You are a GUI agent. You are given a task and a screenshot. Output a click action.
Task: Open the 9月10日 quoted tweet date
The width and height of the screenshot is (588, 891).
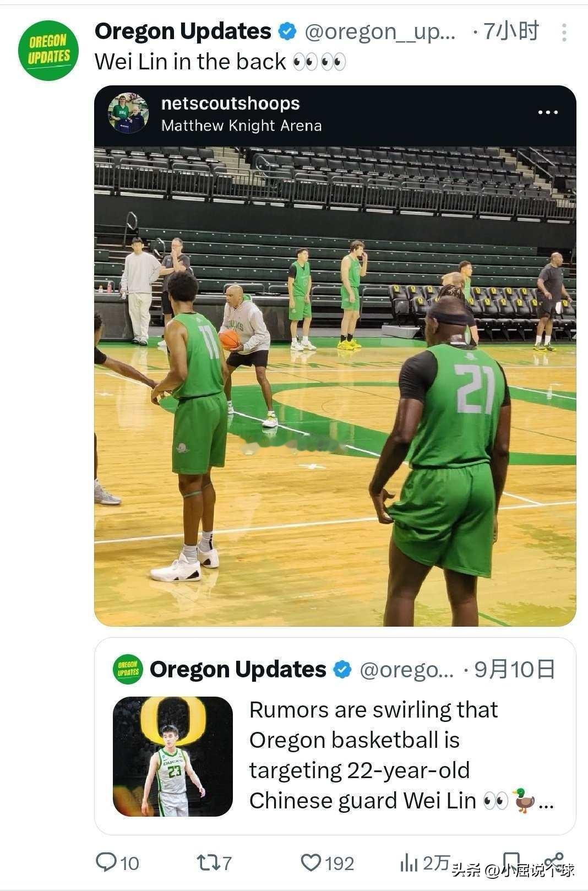pos(515,669)
